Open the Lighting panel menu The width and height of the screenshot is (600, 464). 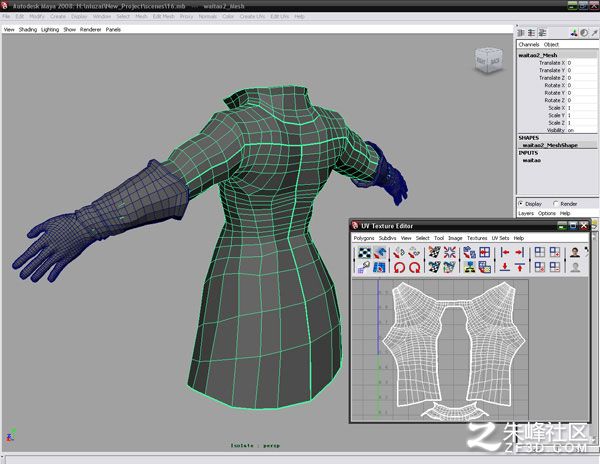tap(50, 29)
